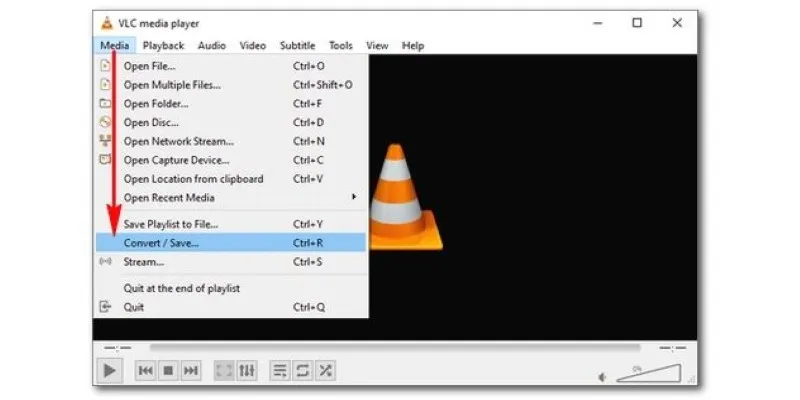Click the playback seek bar
Screen dimensions: 800x400
click(x=394, y=348)
